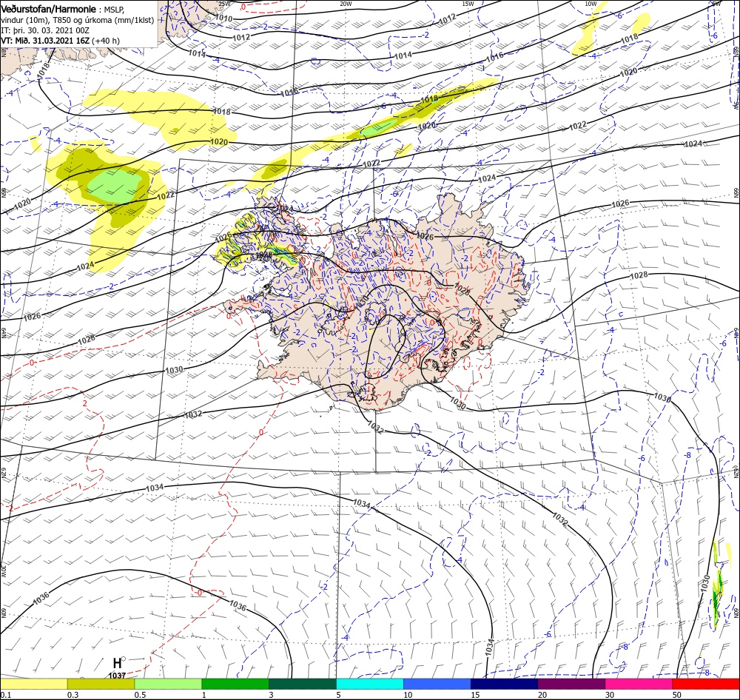Pick the dark green 3–5 legend swatch
The height and width of the screenshot is (700, 740).
[x=303, y=684]
